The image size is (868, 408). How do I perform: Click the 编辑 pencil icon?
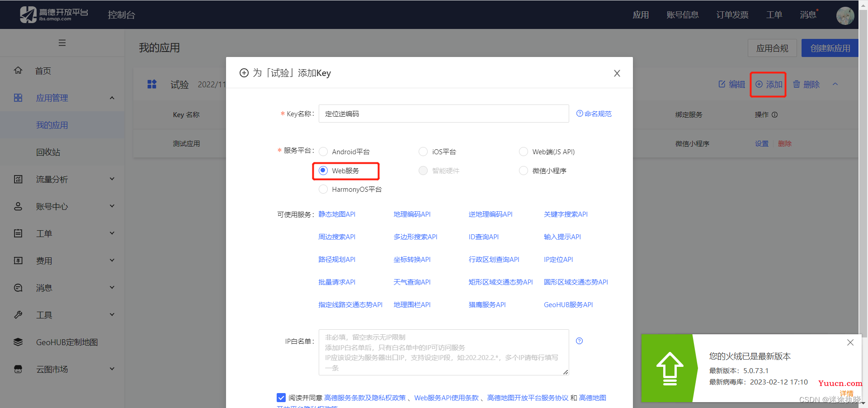(722, 84)
